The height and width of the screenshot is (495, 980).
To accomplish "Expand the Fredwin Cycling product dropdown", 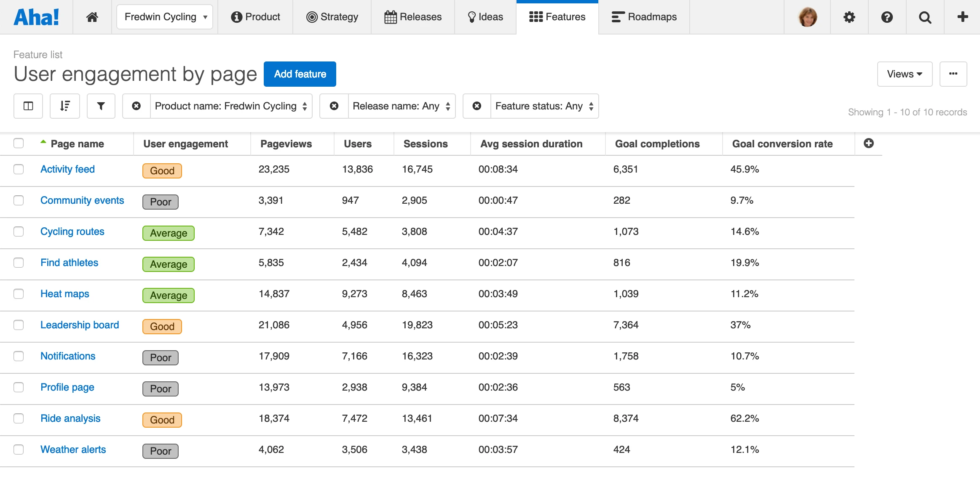I will [x=165, y=17].
